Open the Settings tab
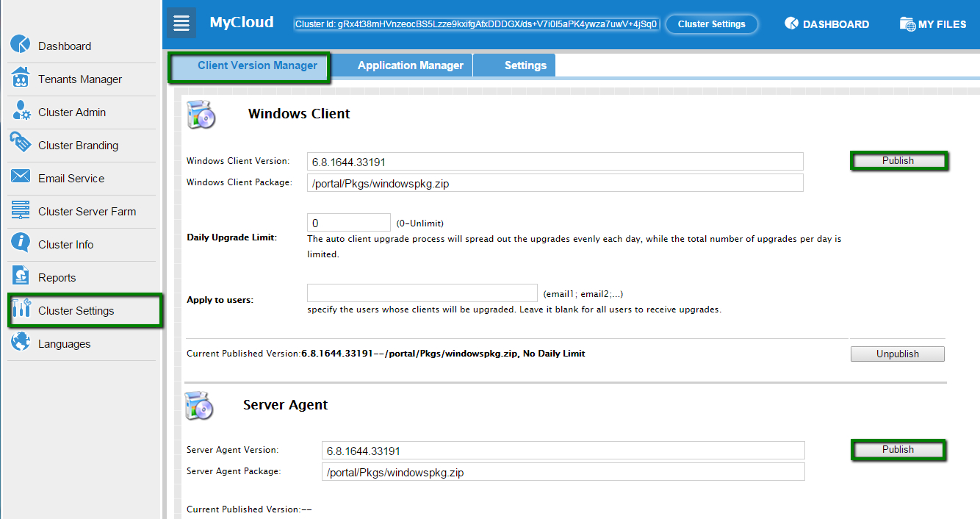Screen dimensions: 980x519 pyautogui.click(x=515, y=65)
